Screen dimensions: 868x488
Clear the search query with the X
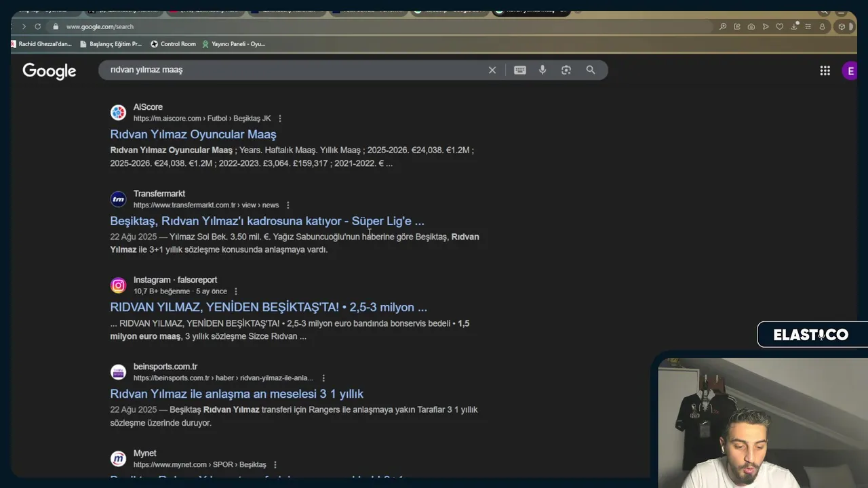pyautogui.click(x=492, y=70)
